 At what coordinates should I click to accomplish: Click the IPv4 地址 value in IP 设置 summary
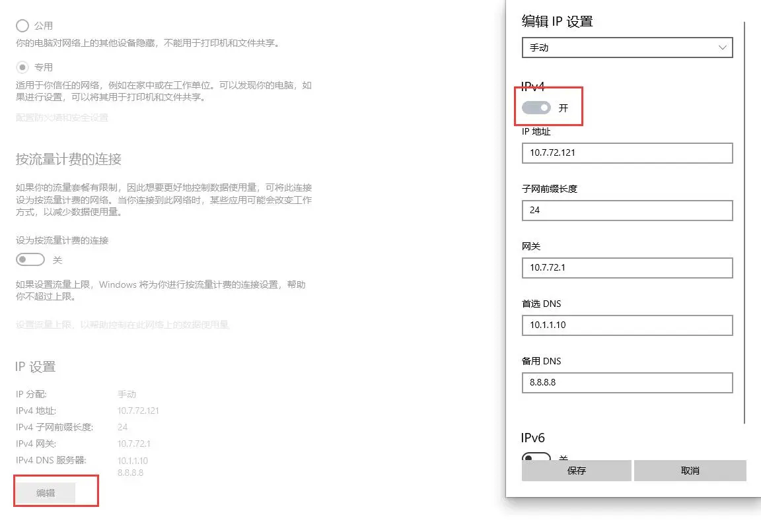[x=138, y=411]
